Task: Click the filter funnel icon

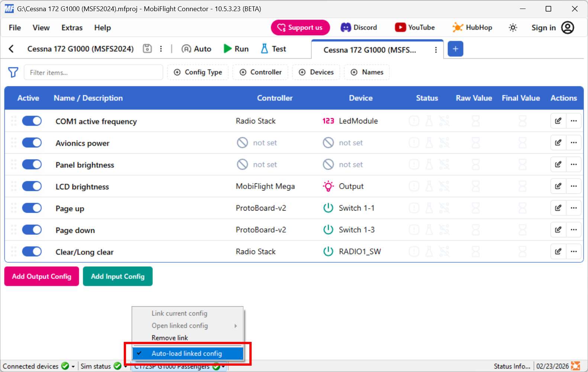Action: [13, 72]
